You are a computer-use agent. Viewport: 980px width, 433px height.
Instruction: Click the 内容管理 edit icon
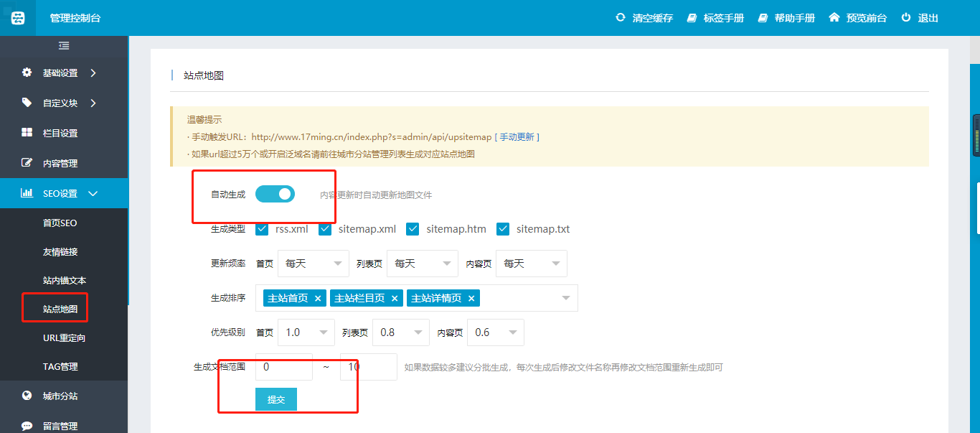pos(27,163)
